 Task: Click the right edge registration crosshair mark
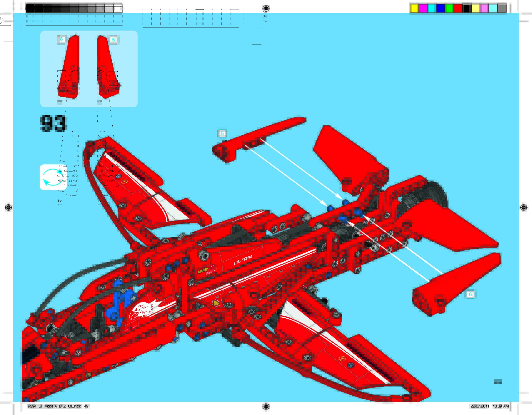point(523,207)
